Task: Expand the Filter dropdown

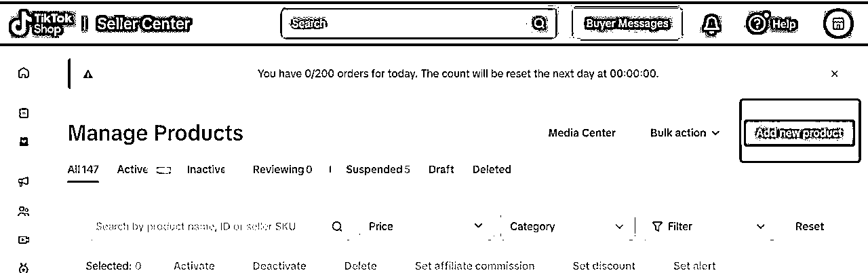Action: [708, 227]
